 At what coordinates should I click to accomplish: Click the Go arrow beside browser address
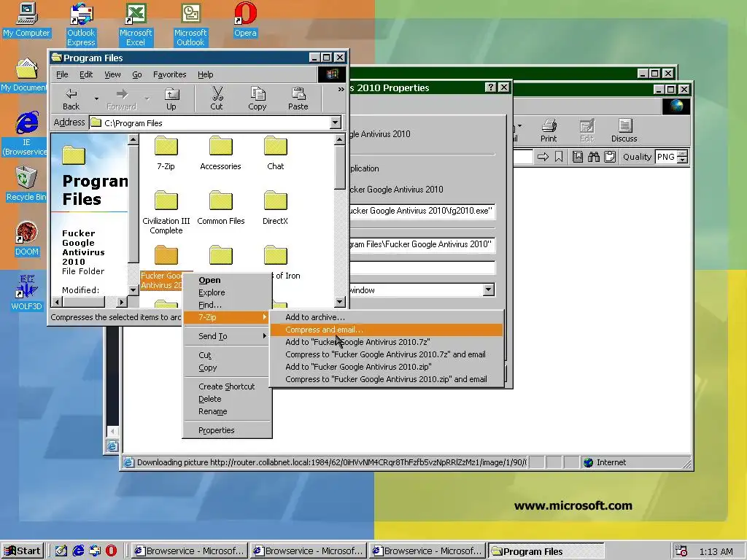click(x=543, y=157)
